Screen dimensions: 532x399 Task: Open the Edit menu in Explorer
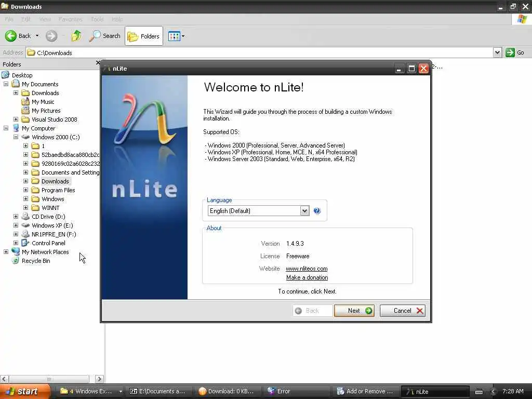click(x=26, y=19)
